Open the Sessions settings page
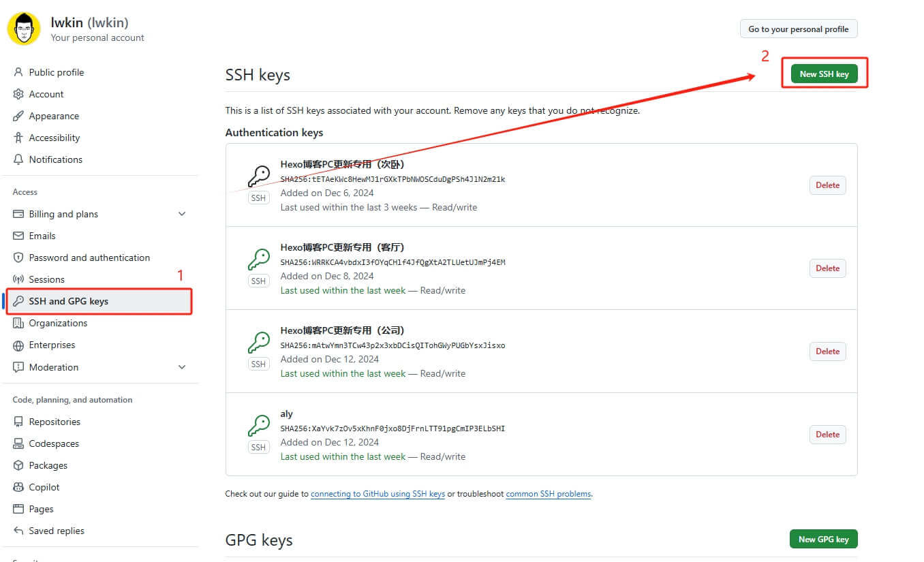The width and height of the screenshot is (924, 562). click(46, 279)
